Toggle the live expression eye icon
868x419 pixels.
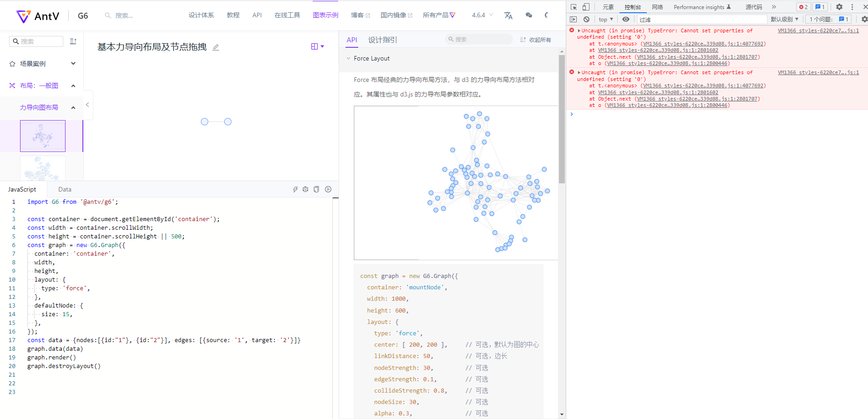[626, 19]
